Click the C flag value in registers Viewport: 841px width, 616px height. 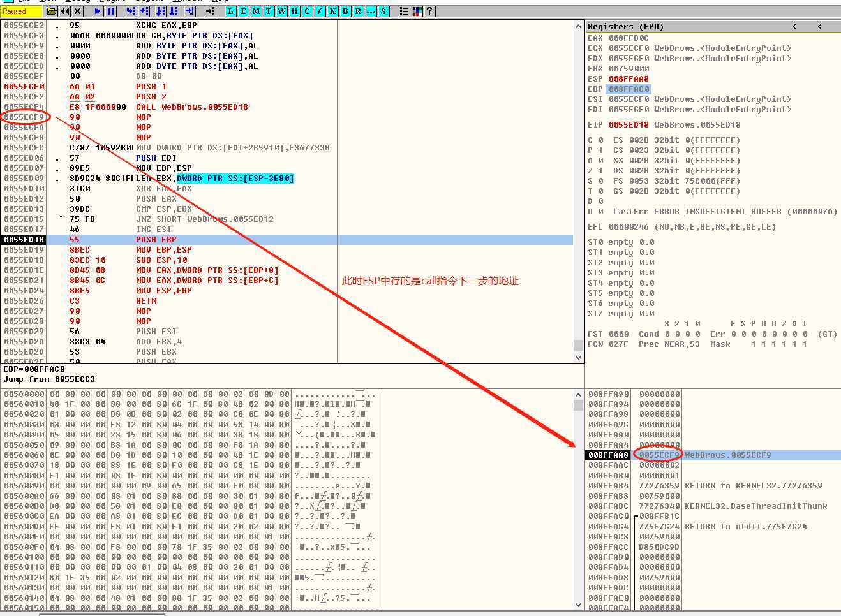click(600, 140)
